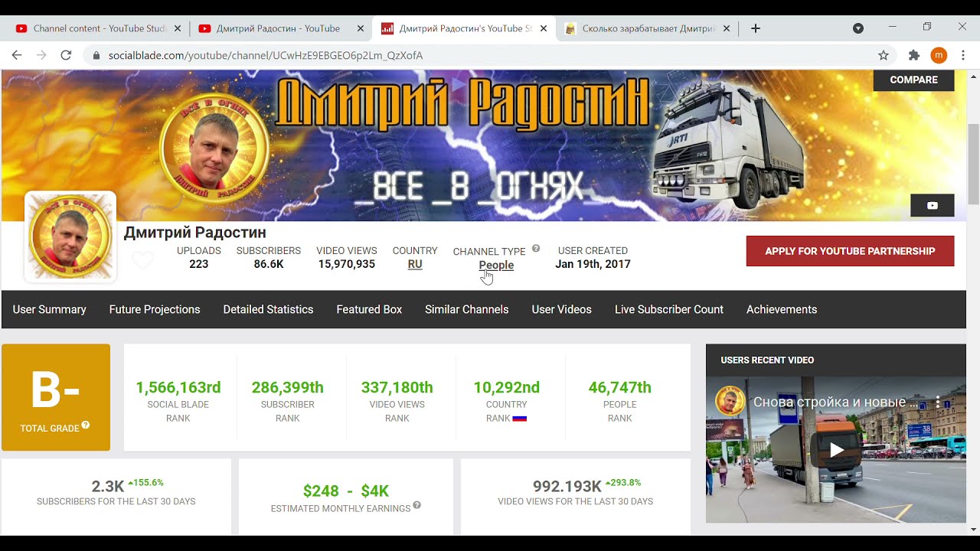Screen dimensions: 980x551
Task: Open the RU country link
Action: pyautogui.click(x=415, y=264)
